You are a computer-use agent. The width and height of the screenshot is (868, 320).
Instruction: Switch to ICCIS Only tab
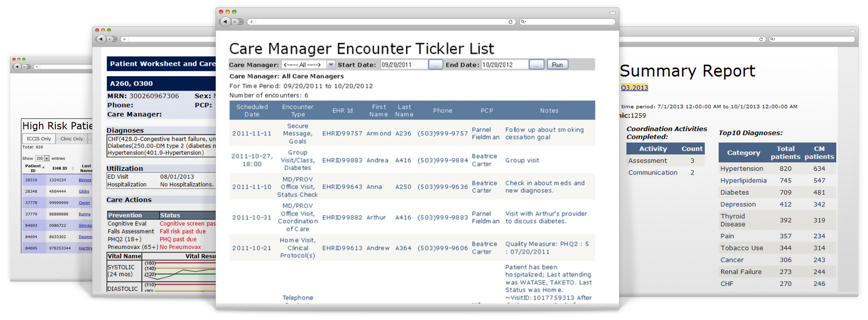pos(39,139)
